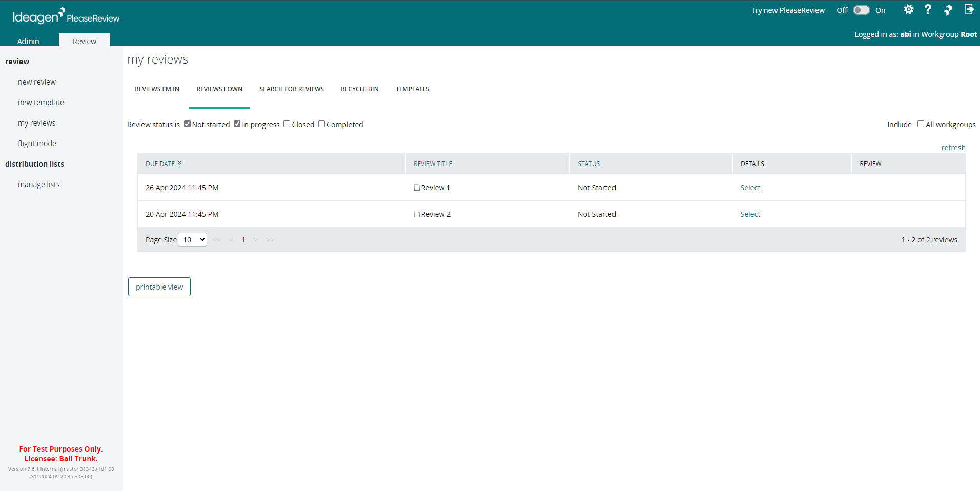Enable the Completed status checkbox
980x491 pixels.
click(x=321, y=124)
